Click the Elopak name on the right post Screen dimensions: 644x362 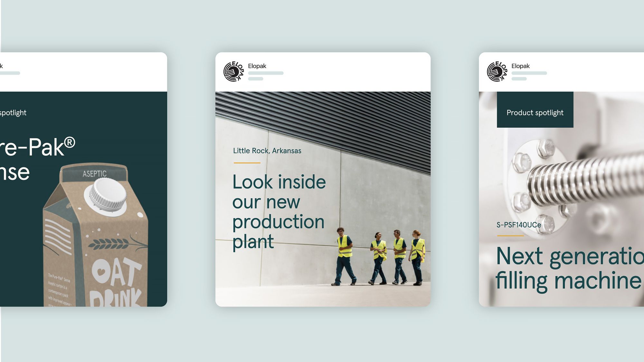point(520,66)
